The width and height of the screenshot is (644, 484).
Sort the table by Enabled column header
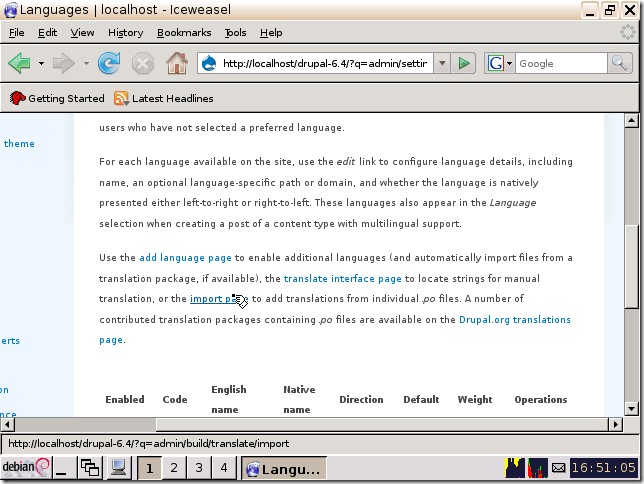125,399
